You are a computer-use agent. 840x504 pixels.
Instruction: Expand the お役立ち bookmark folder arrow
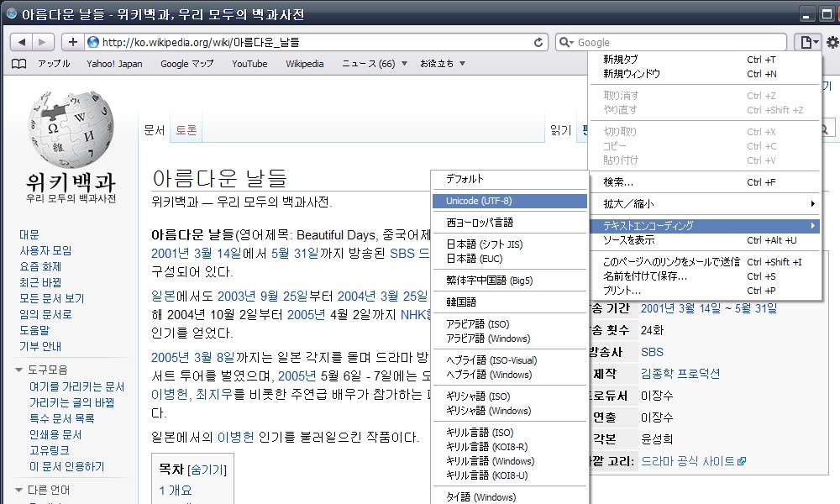point(462,64)
